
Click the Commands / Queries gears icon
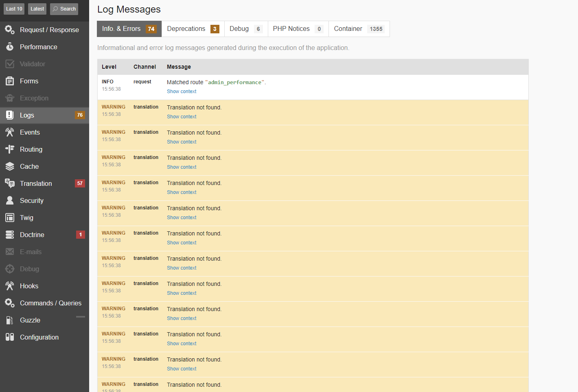coord(10,303)
